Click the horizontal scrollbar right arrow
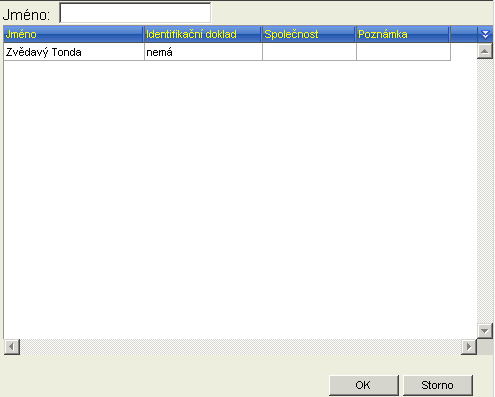 coord(469,347)
